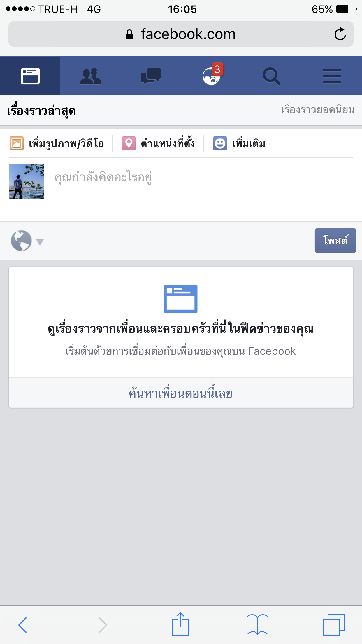The image size is (362, 644).
Task: Tap the โพสต์ button
Action: pyautogui.click(x=335, y=241)
